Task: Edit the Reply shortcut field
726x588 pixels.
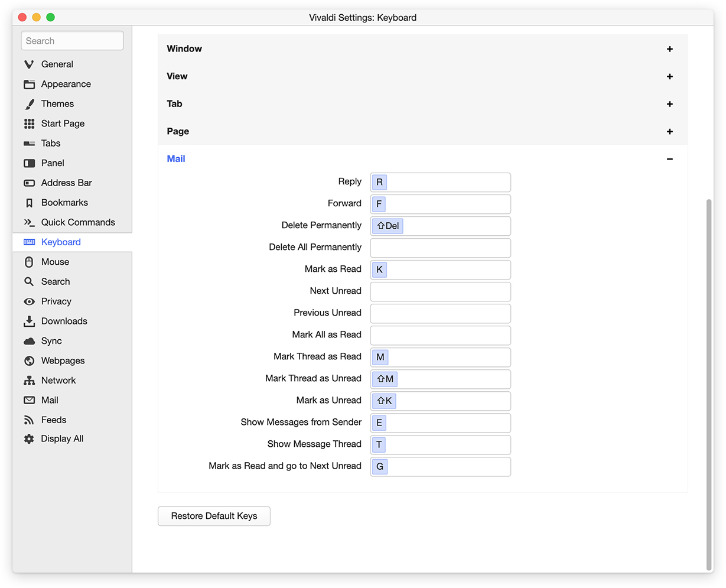Action: pos(441,182)
